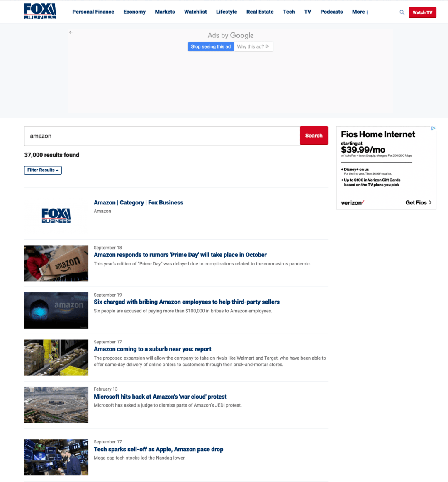Viewport: 448px width, 482px height.
Task: Go to Podcasts
Action: coord(331,12)
